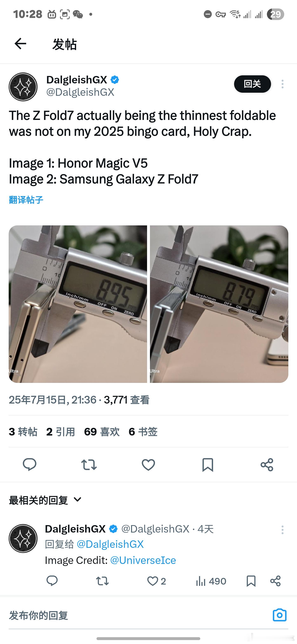297x644 pixels.
Task: Tap the 发布你的回复 reply input field
Action: (140, 615)
